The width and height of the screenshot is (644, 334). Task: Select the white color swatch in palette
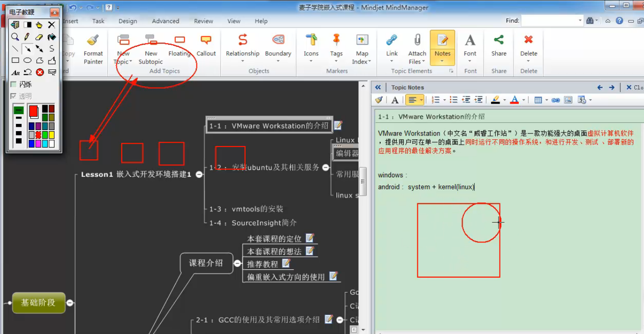(52, 144)
